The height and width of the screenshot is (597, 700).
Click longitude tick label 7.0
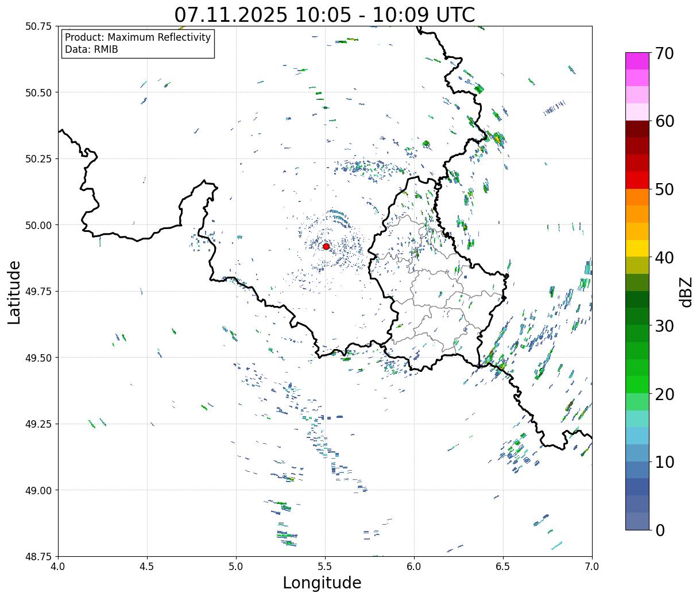click(x=592, y=567)
